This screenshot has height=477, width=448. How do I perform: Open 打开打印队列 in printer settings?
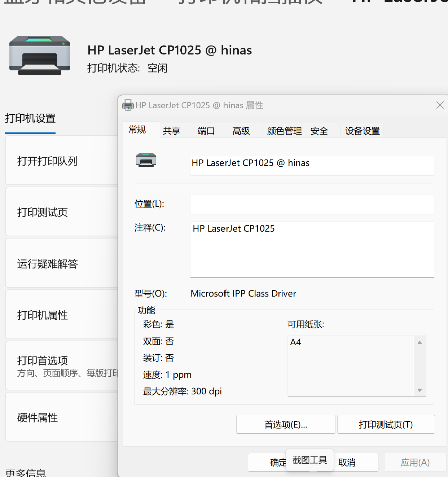(x=62, y=161)
